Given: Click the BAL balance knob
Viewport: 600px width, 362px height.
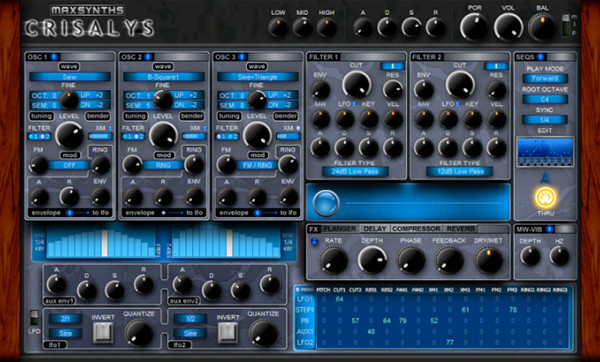Looking at the screenshot, I should pyautogui.click(x=542, y=27).
